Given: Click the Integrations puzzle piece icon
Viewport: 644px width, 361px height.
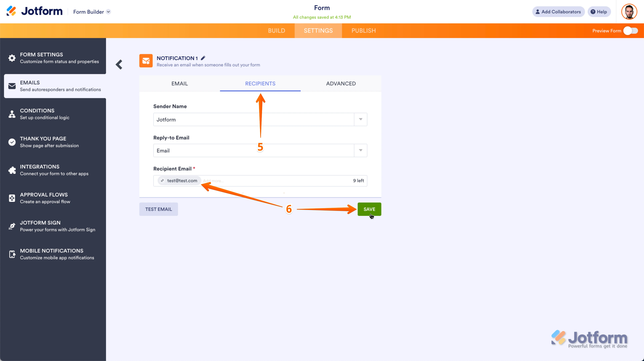Looking at the screenshot, I should pos(12,170).
